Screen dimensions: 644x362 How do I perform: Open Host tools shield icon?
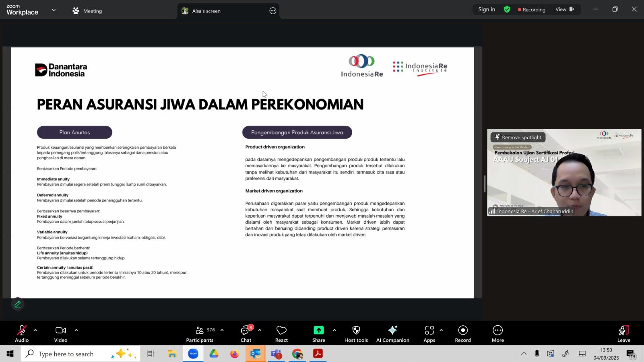pos(356,333)
